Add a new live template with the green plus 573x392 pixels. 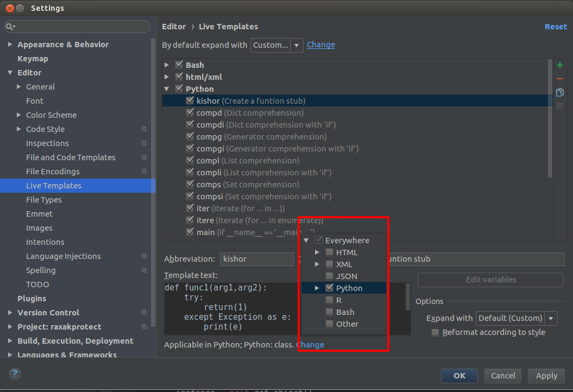click(559, 65)
